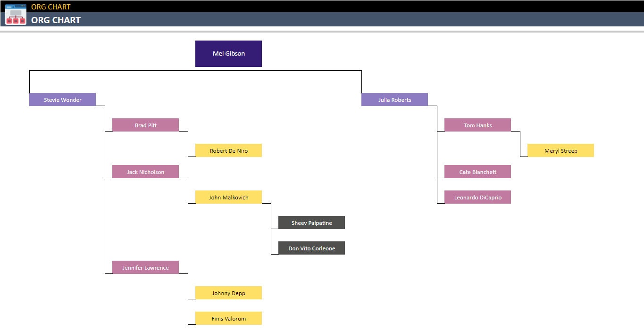Click the ORG CHART app icon
644x330 pixels.
[x=15, y=14]
